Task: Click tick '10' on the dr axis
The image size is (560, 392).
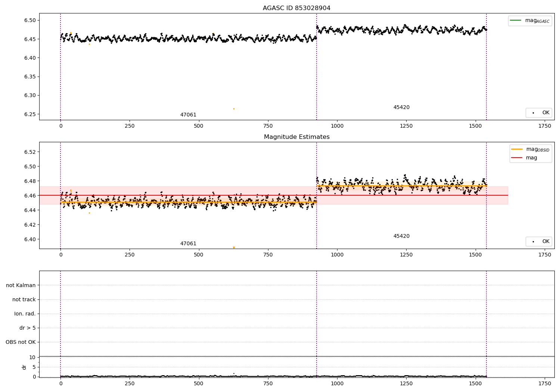Action: [32, 358]
